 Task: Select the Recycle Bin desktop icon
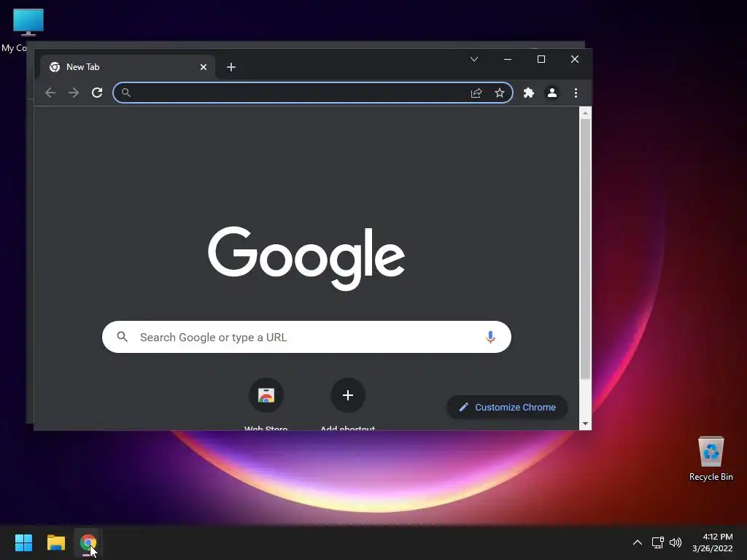click(711, 458)
